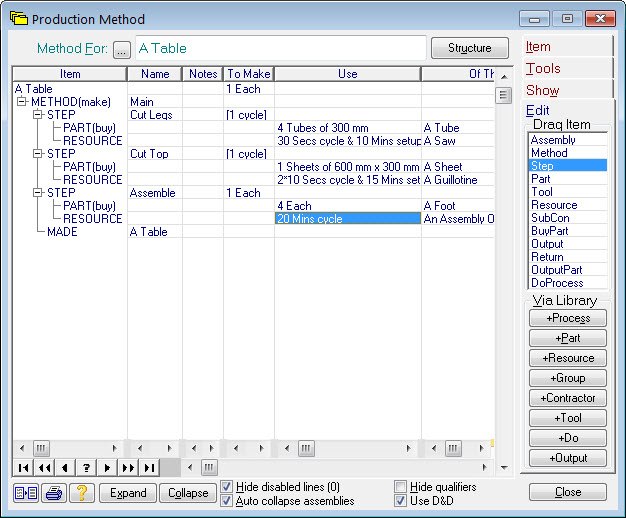Go to last record navigation button
This screenshot has height=518, width=626.
coord(149,467)
